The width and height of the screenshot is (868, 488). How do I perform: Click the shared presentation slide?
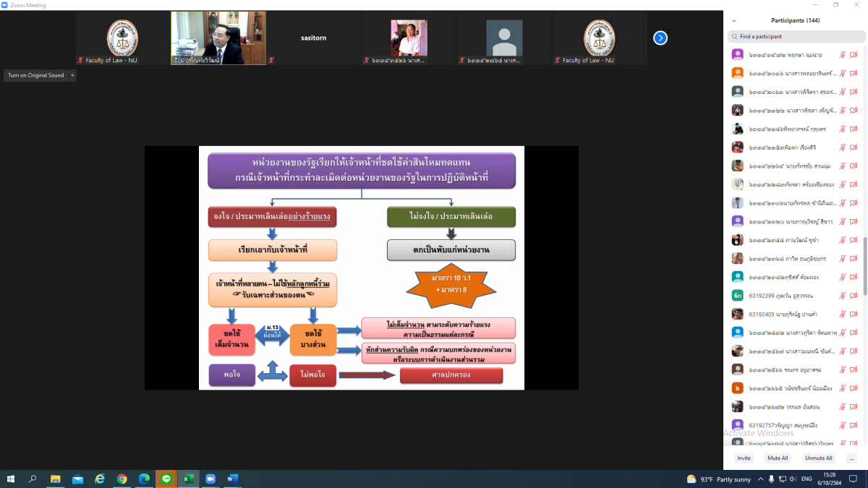(362, 268)
